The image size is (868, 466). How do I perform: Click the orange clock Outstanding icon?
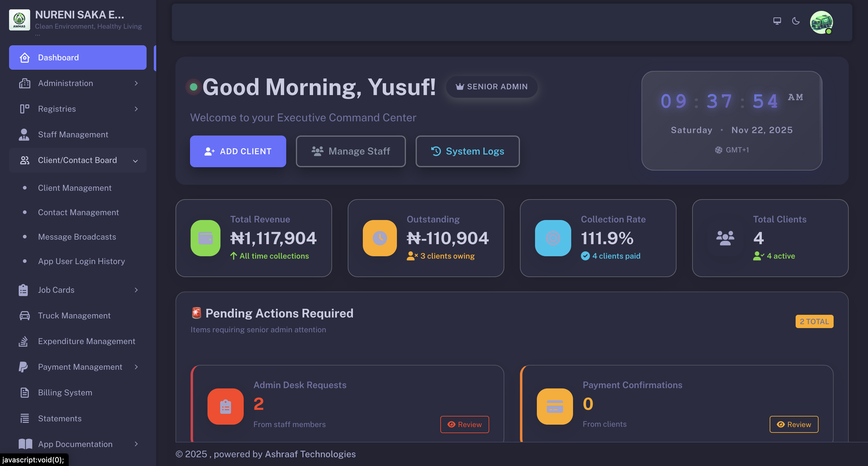pos(379,238)
